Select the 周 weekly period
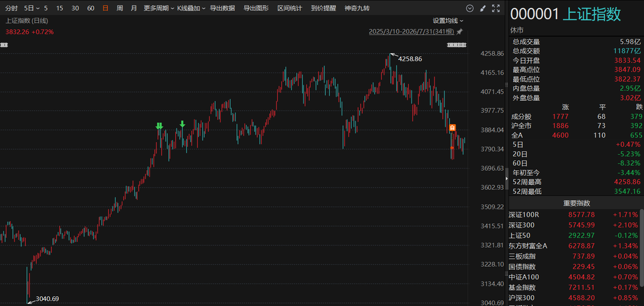The width and height of the screenshot is (644, 306). [119, 8]
